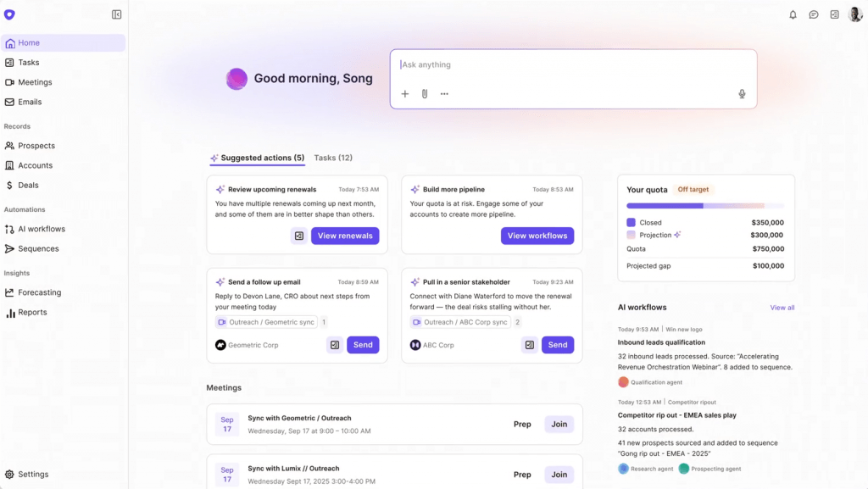The height and width of the screenshot is (489, 868).
Task: Click sparkle icon on Pull in a senior stakeholder
Action: pyautogui.click(x=415, y=282)
